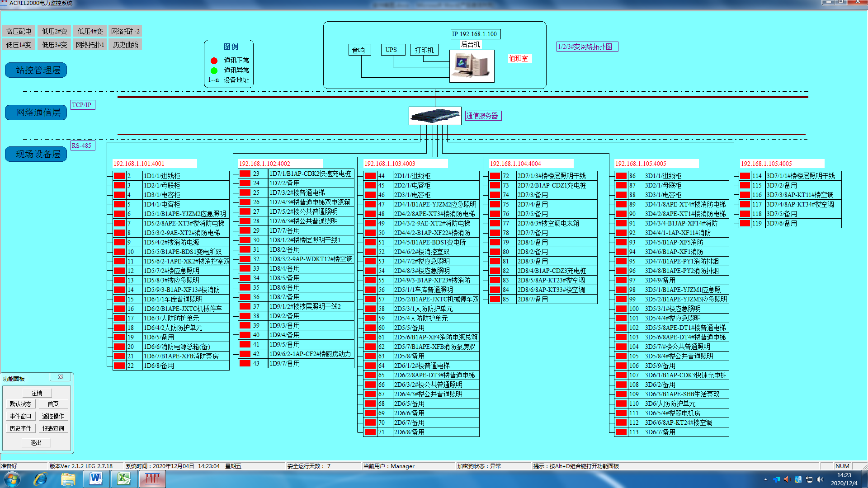Open Excel from the taskbar
This screenshot has width=868, height=488.
pyautogui.click(x=124, y=479)
